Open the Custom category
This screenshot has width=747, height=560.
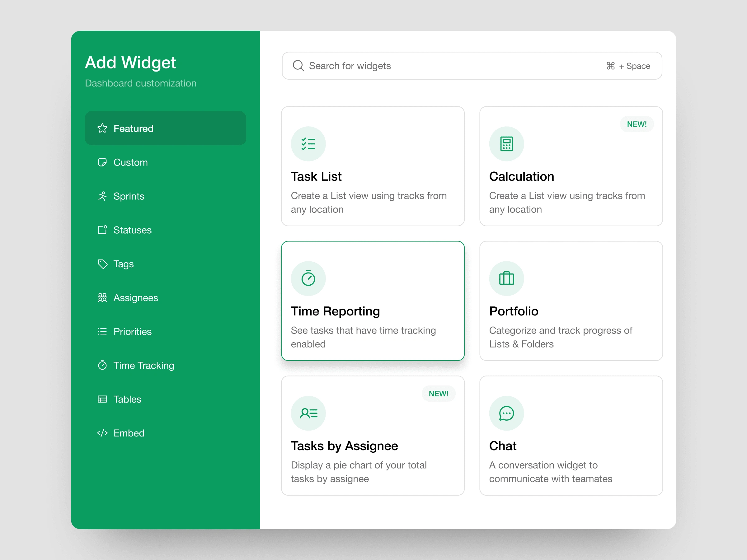(x=130, y=162)
